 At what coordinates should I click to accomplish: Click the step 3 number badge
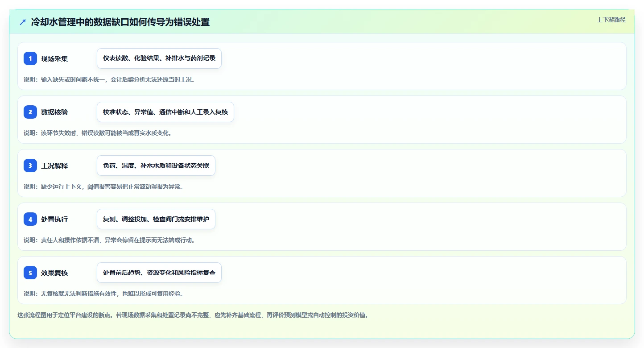click(30, 166)
